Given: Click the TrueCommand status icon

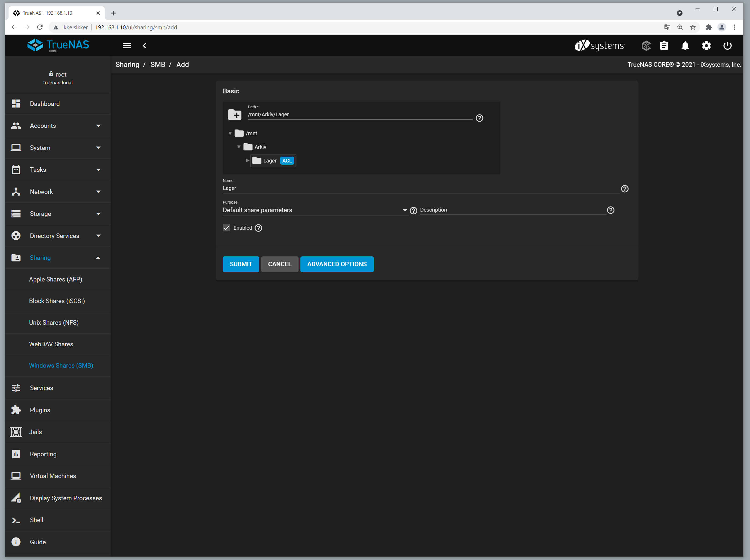Looking at the screenshot, I should point(646,45).
